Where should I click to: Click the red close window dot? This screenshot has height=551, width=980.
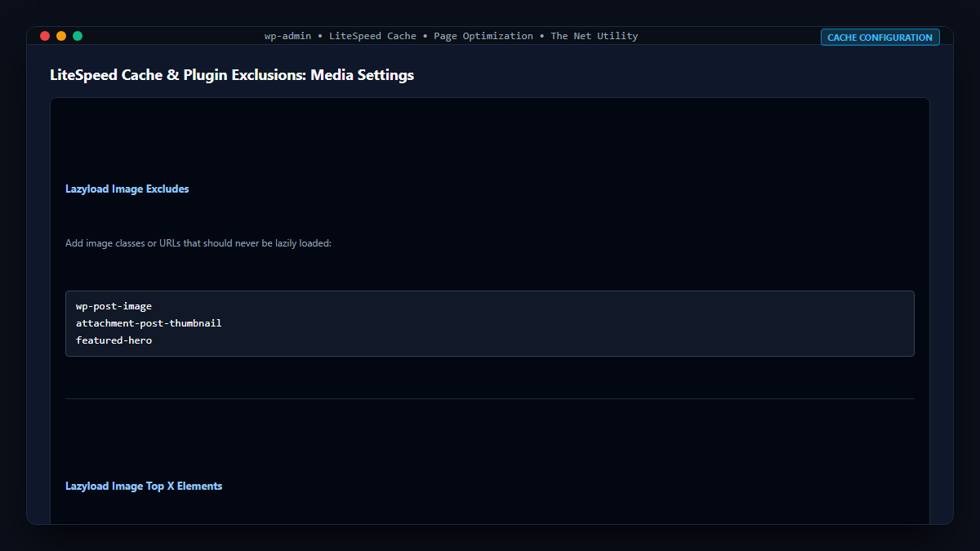[45, 36]
